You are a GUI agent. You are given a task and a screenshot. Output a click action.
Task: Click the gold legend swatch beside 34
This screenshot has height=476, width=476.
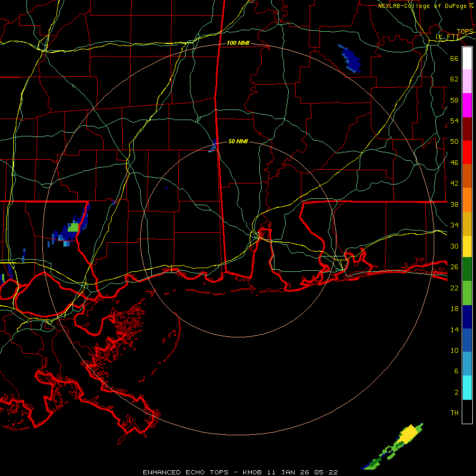tap(467, 224)
